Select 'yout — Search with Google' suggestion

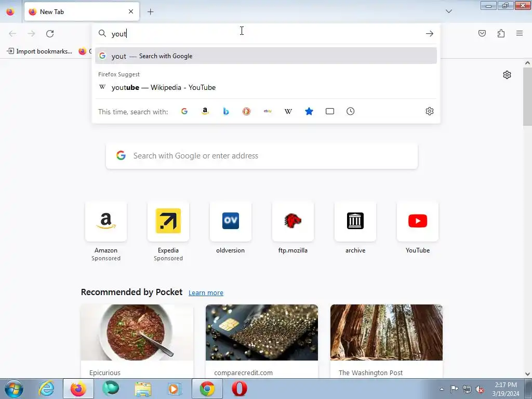point(265,56)
